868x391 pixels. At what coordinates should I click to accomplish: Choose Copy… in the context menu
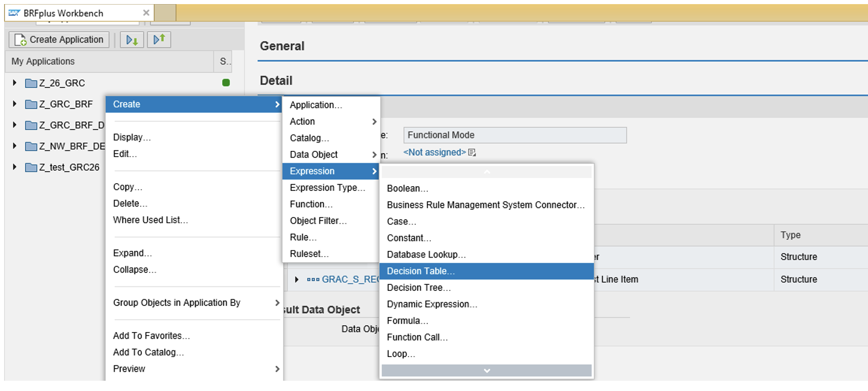[x=194, y=187]
